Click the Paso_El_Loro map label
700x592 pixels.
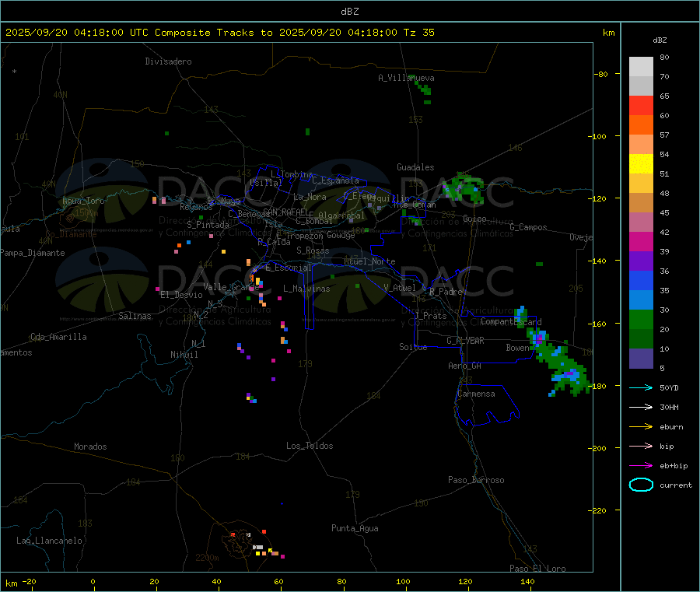(x=537, y=569)
